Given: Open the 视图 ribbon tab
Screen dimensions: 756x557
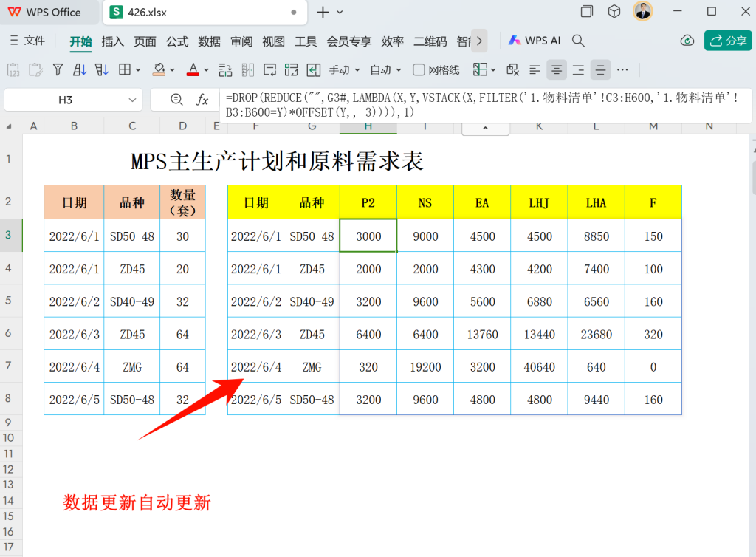Looking at the screenshot, I should point(273,41).
